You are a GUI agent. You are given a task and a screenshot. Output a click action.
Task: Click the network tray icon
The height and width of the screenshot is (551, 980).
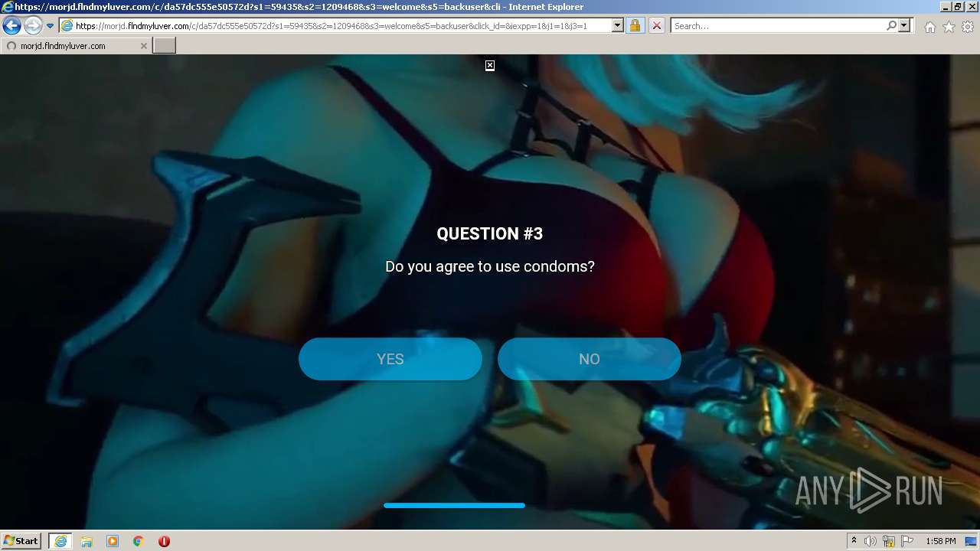tap(889, 541)
